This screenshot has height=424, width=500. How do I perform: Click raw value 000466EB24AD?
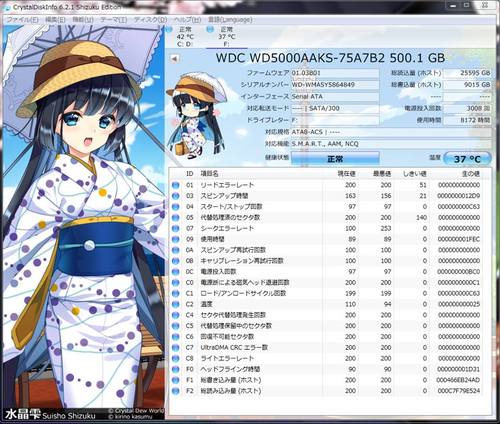(458, 380)
